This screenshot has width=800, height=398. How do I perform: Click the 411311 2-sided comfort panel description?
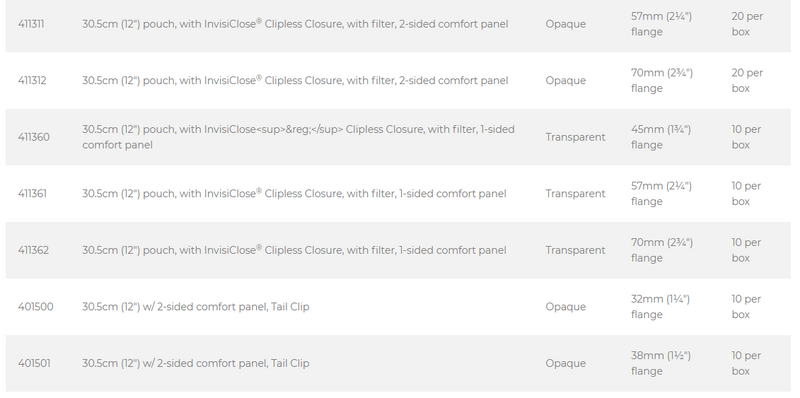tap(295, 24)
